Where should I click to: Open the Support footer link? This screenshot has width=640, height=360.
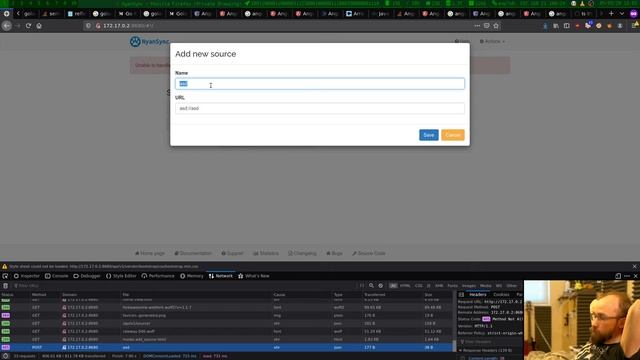(x=232, y=253)
